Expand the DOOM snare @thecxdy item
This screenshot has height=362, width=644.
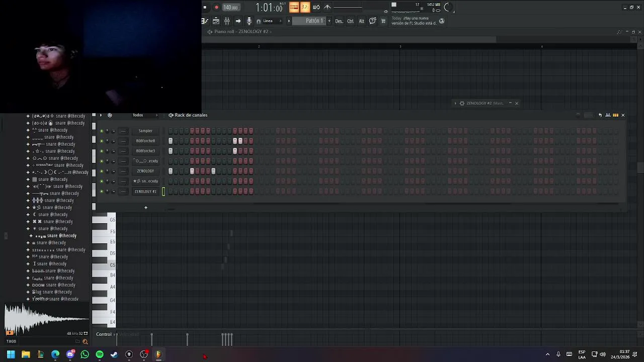point(28,285)
